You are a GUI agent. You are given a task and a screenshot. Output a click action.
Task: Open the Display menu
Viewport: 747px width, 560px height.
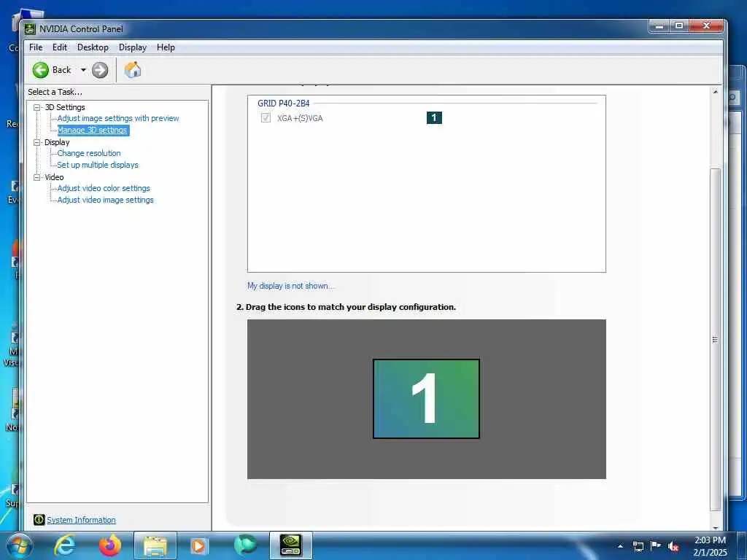coord(133,47)
